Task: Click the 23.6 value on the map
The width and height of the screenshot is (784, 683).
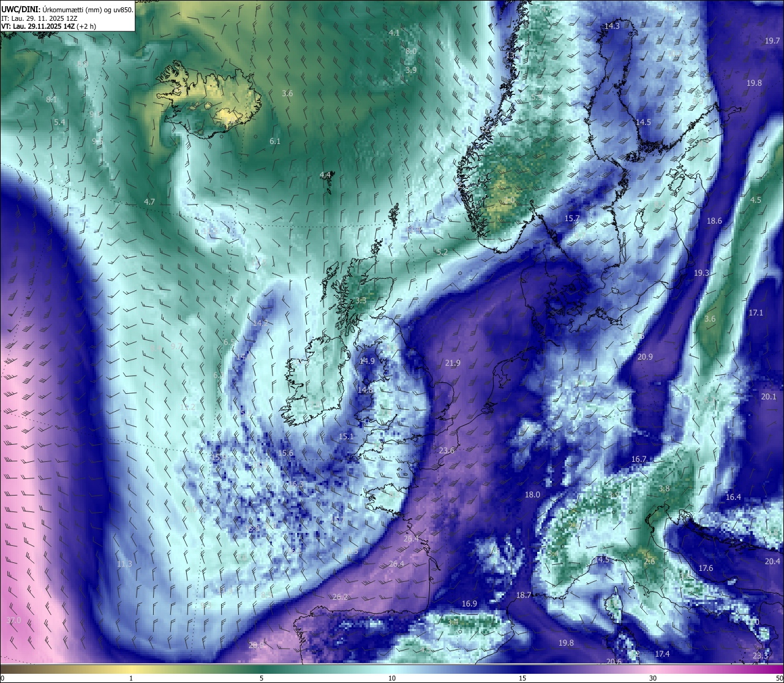Action: pyautogui.click(x=447, y=450)
